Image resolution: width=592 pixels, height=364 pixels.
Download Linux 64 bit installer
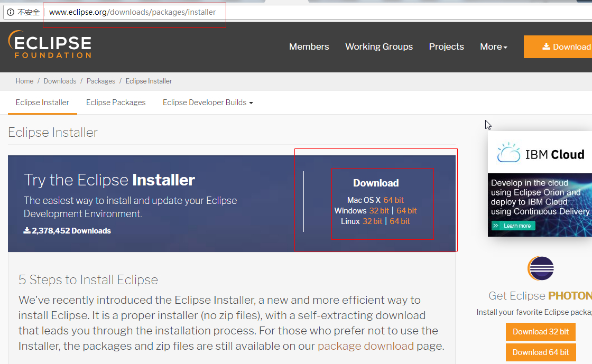pyautogui.click(x=400, y=221)
